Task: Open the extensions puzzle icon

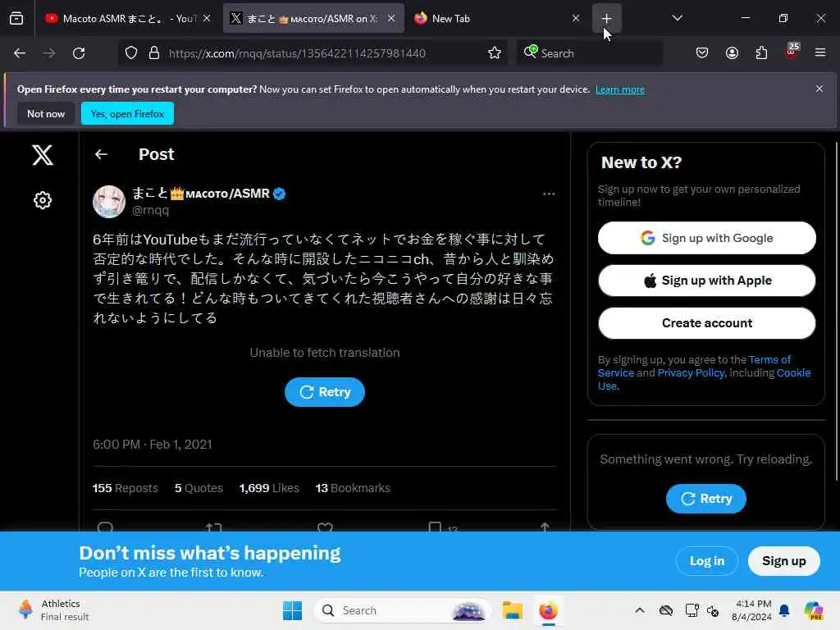Action: [761, 53]
